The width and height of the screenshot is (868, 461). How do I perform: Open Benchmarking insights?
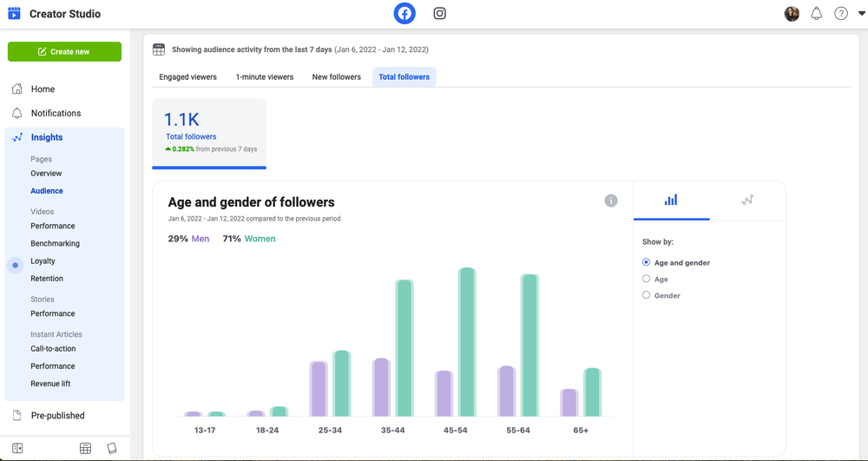pos(55,243)
